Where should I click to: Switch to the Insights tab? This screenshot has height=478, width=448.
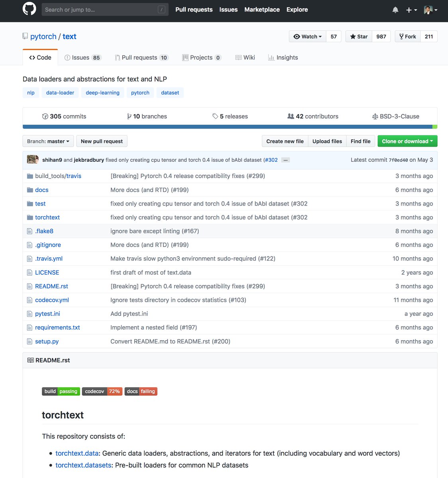coord(283,57)
